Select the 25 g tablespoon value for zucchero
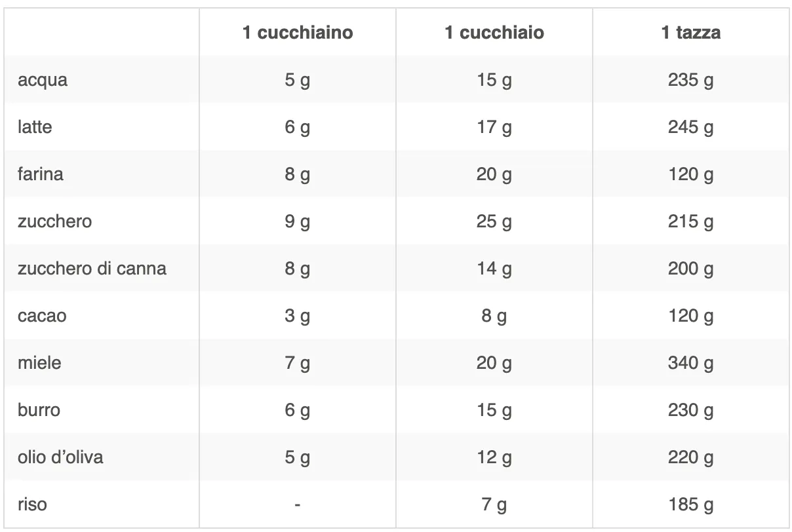This screenshot has height=532, width=792. (494, 221)
